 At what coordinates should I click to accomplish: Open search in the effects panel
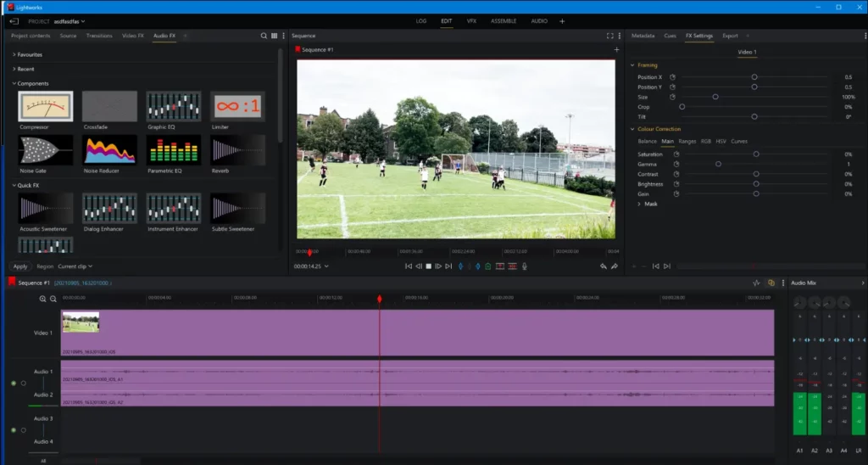(264, 36)
